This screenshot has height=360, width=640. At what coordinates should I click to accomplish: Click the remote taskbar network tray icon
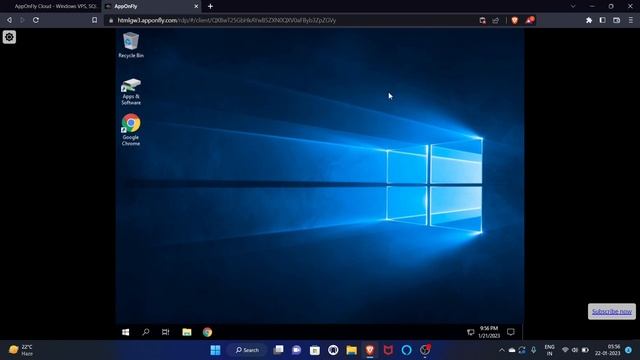coord(470,332)
